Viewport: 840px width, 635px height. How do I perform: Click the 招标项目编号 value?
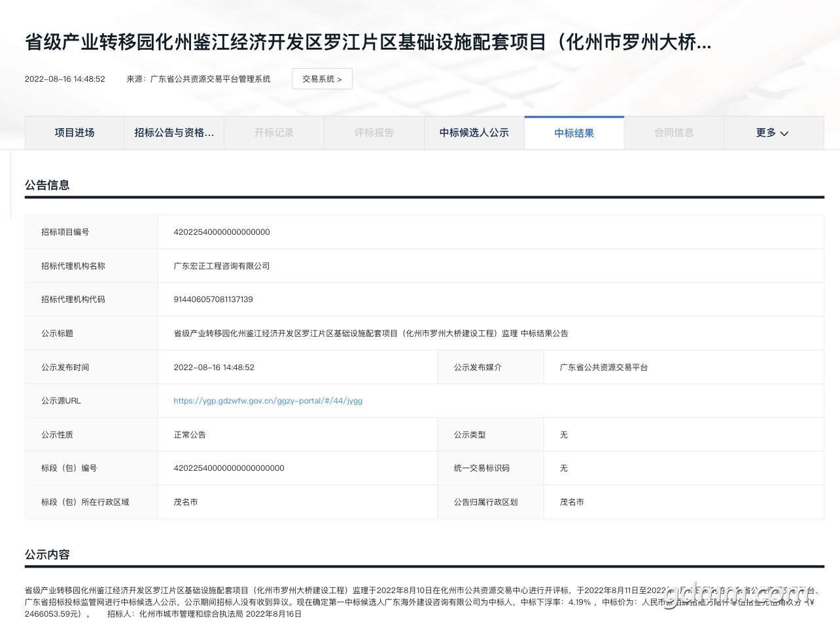(222, 232)
